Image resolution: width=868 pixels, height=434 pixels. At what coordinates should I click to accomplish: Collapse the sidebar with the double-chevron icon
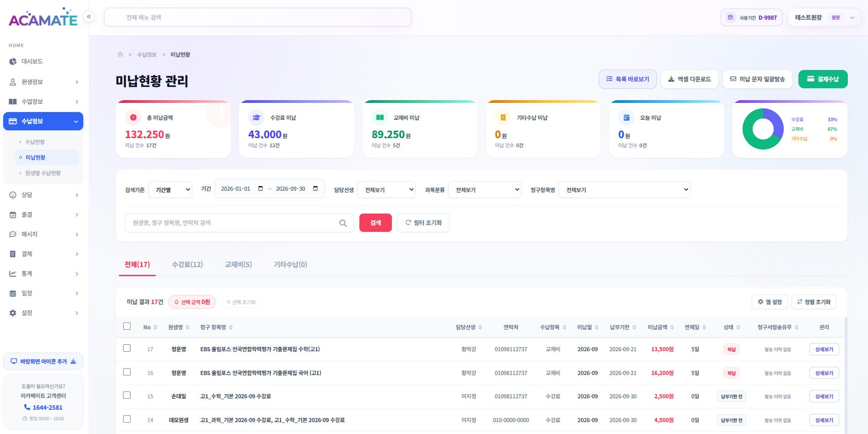89,17
